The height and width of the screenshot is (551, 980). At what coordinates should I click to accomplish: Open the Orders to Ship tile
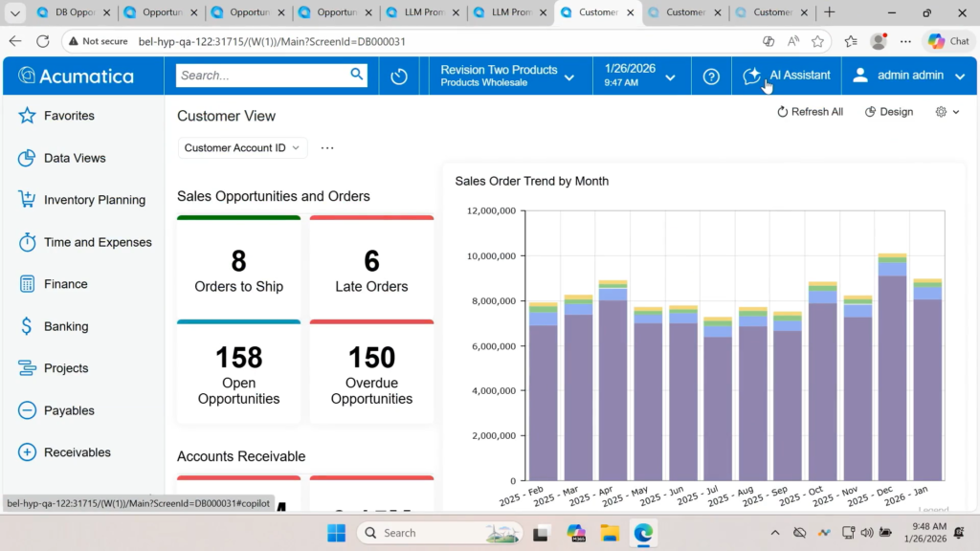(238, 269)
